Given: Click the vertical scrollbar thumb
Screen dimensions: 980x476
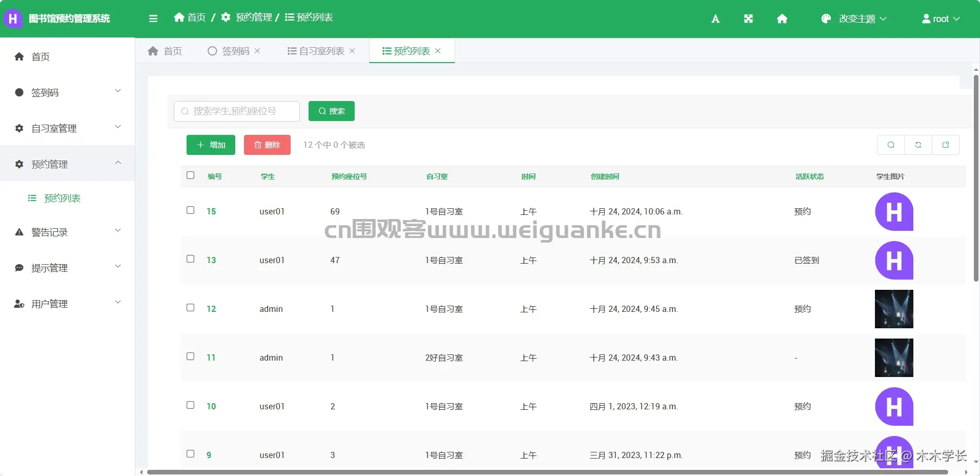Looking at the screenshot, I should point(976,178).
